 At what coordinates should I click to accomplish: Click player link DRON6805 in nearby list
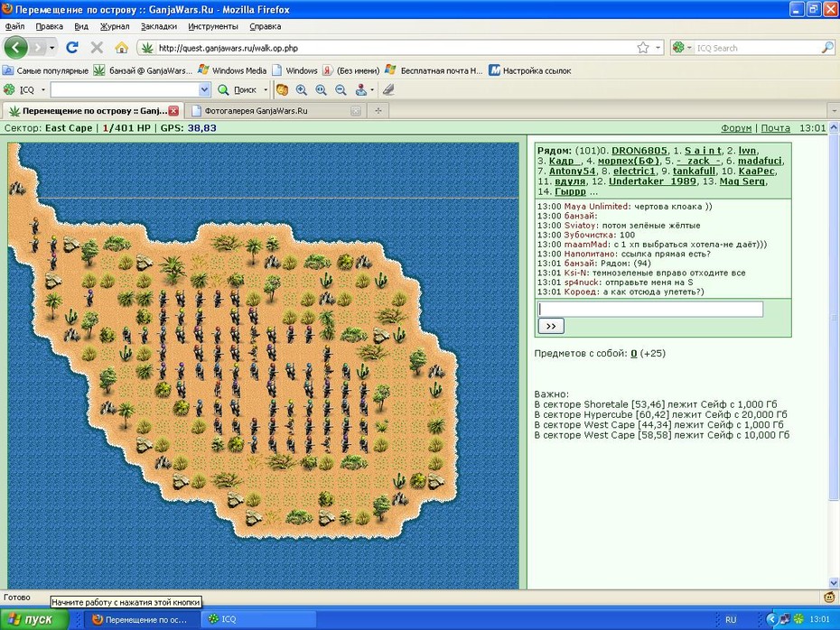click(x=639, y=151)
